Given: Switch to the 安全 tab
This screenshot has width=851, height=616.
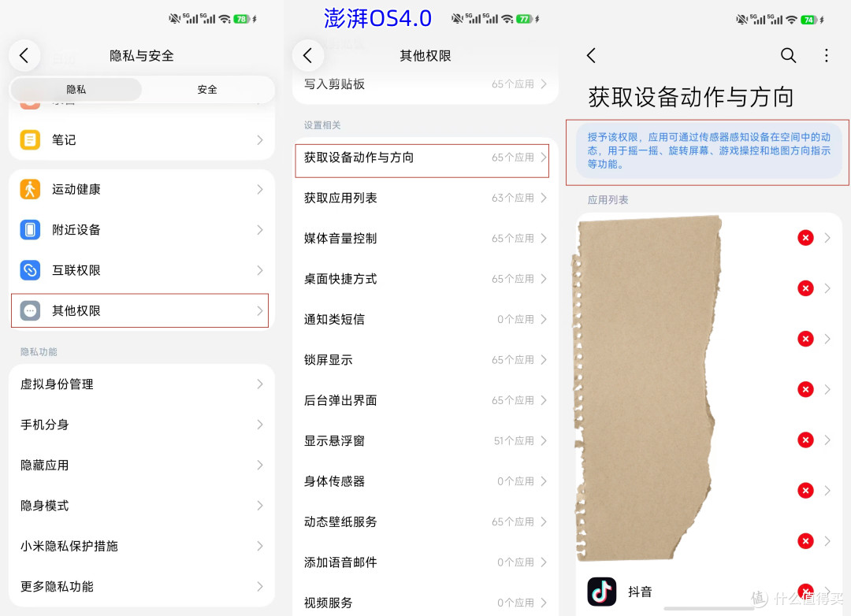Looking at the screenshot, I should (x=207, y=90).
